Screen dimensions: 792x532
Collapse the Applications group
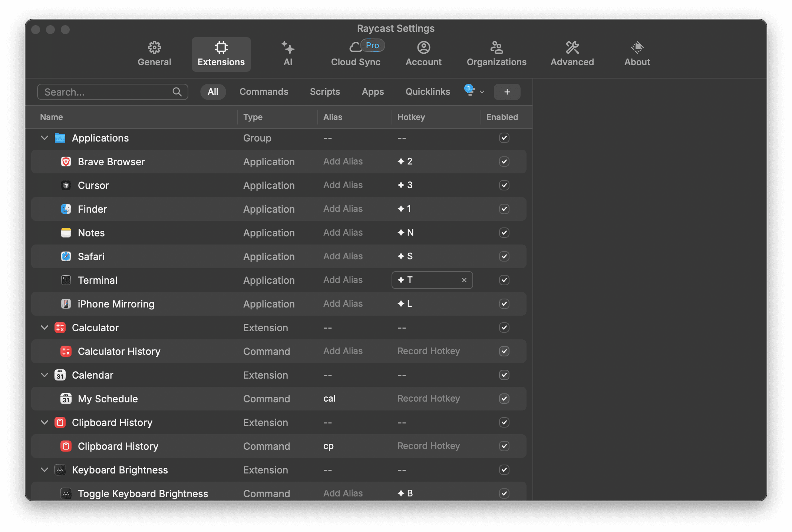coord(44,138)
